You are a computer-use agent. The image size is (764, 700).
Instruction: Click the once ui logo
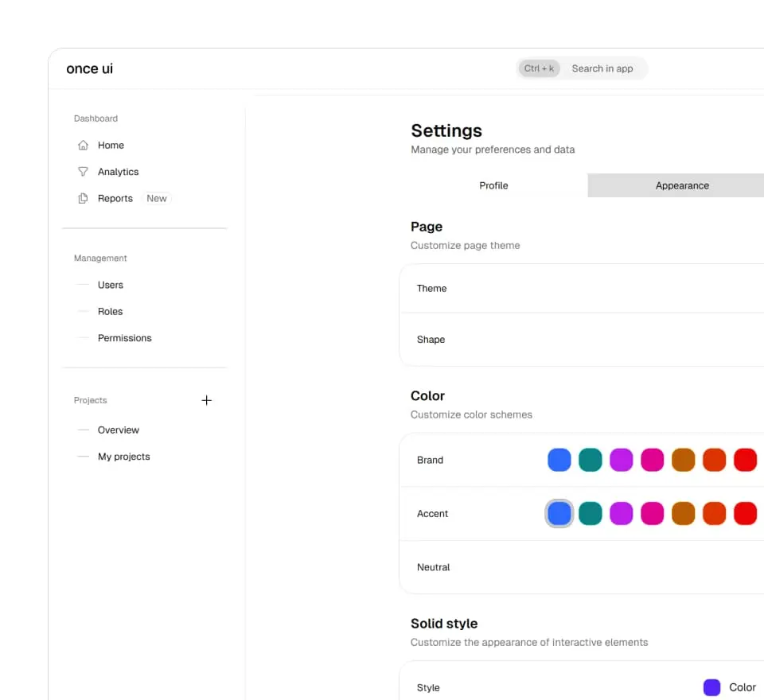pyautogui.click(x=88, y=68)
